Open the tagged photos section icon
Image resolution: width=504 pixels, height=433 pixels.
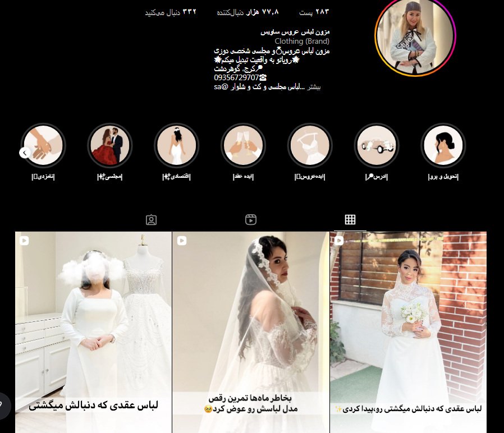151,219
